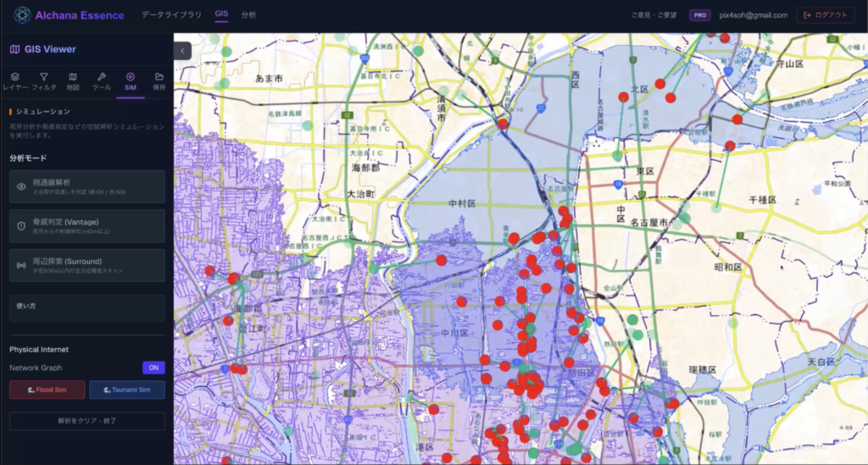Choose the 周辺探索 (Surround) mode

(87, 265)
